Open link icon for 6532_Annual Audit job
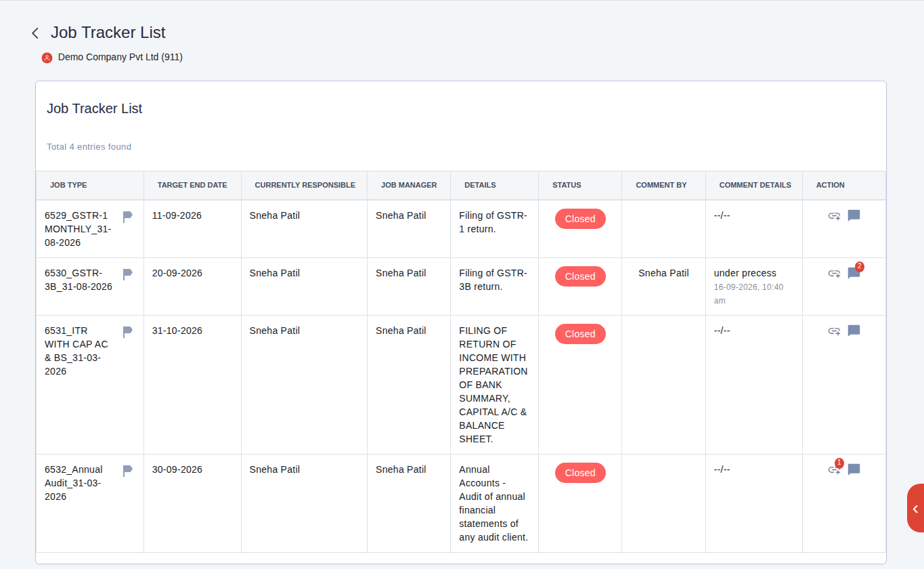Viewport: 924px width, 569px height. 835,470
